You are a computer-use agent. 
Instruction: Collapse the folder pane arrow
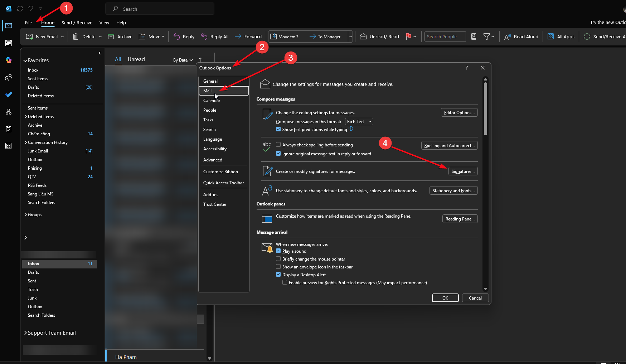100,53
